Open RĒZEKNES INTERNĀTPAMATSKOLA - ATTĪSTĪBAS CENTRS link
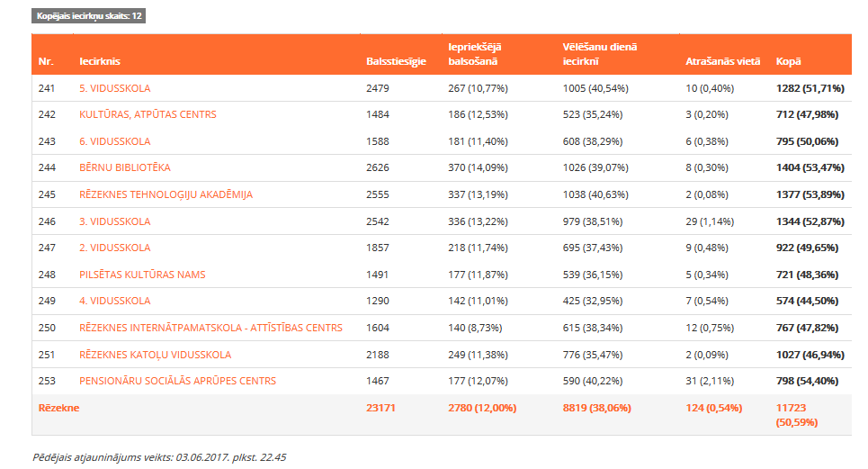Image resolution: width=868 pixels, height=469 pixels. 210,328
